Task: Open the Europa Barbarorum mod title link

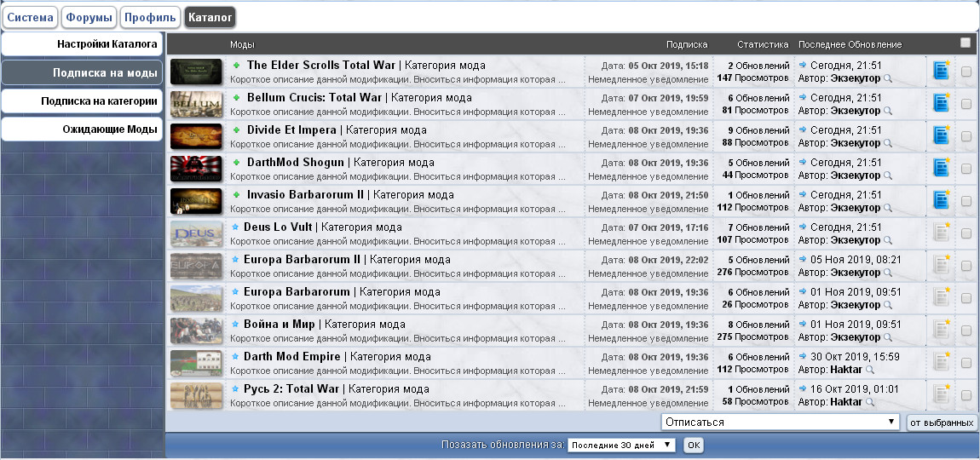Action: click(x=297, y=292)
